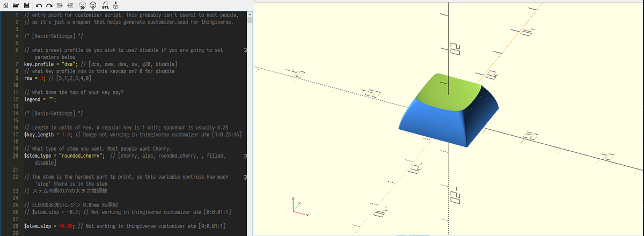Click the line-wrap arrow on line 20
Viewport: 644px width, 236px height.
coord(245,156)
